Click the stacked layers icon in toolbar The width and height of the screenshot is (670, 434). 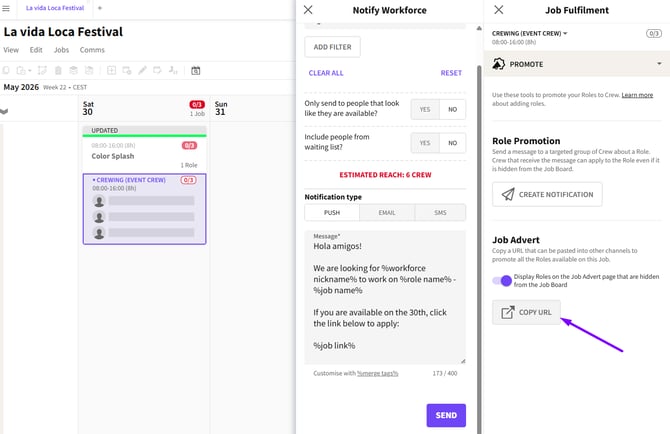click(73, 70)
